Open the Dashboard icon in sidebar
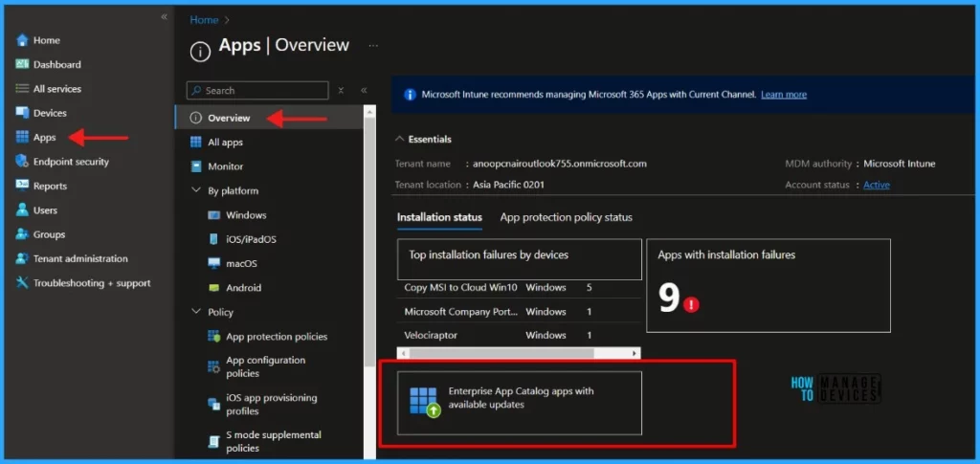 point(22,64)
